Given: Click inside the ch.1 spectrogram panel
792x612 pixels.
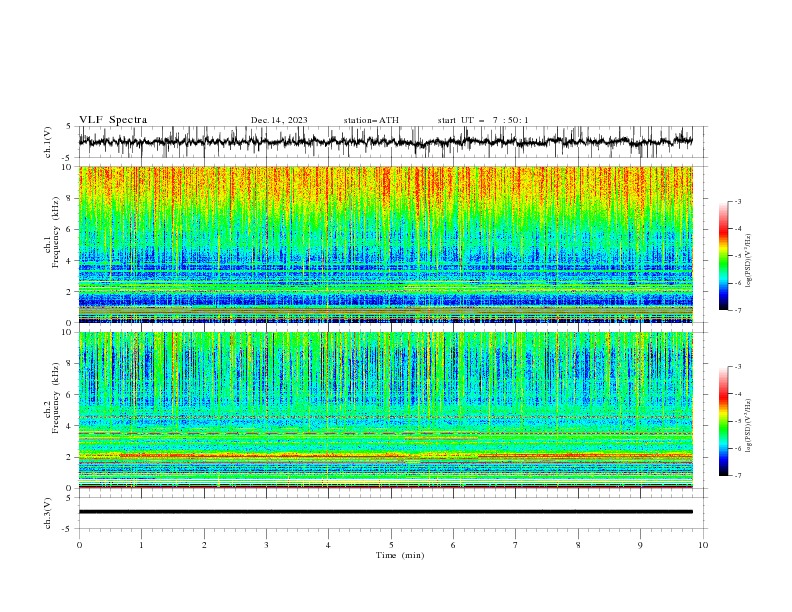Looking at the screenshot, I should pyautogui.click(x=386, y=244).
